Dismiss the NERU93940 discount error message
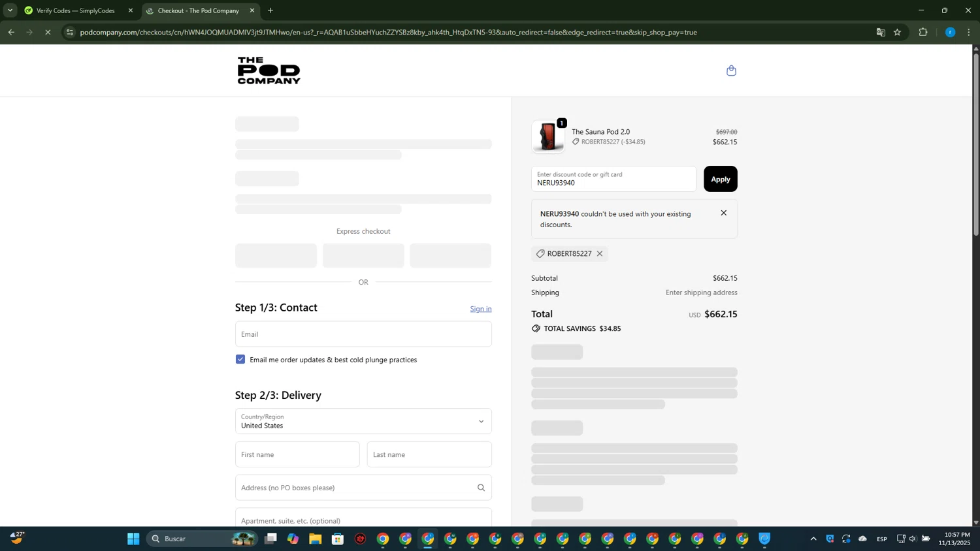 click(x=723, y=213)
